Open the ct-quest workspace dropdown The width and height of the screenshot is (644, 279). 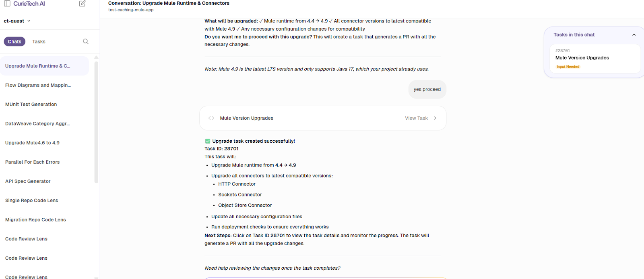point(16,21)
